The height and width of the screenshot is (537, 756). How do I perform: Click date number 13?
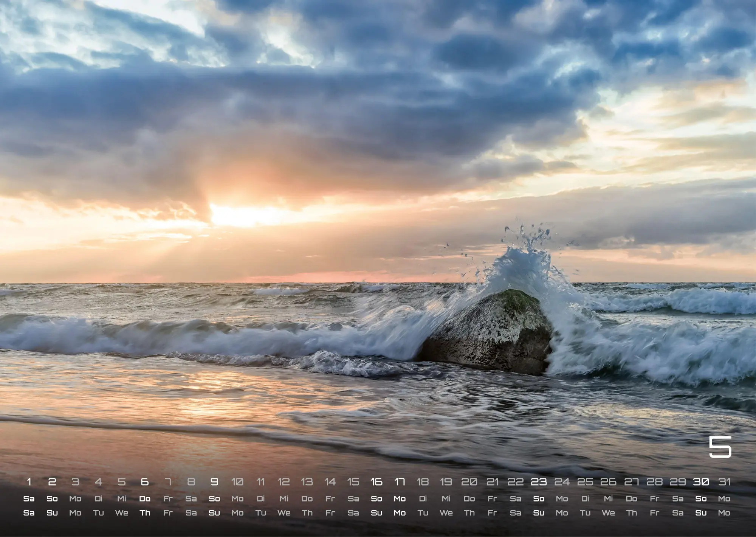[307, 482]
